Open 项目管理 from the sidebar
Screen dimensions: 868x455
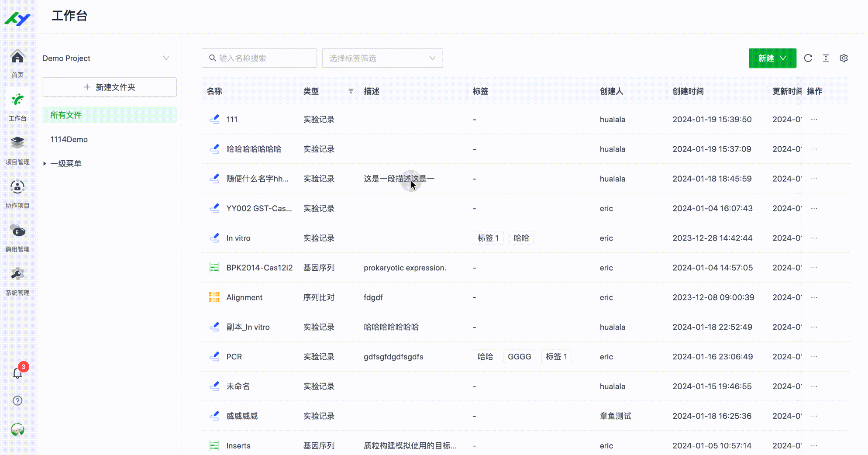click(x=17, y=148)
